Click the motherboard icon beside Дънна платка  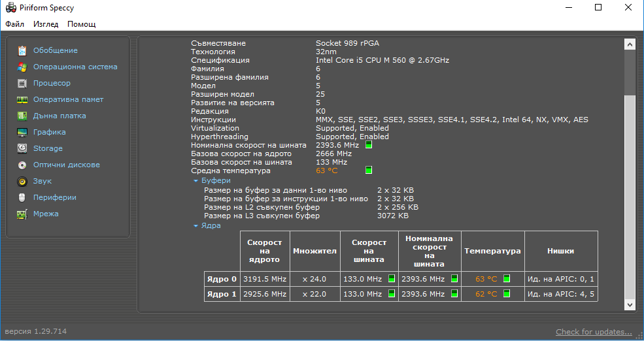click(x=22, y=116)
